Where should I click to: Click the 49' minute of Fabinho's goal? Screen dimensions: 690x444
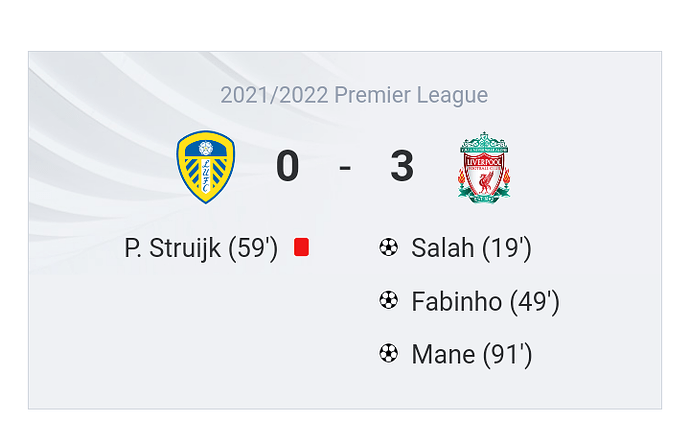(x=535, y=301)
